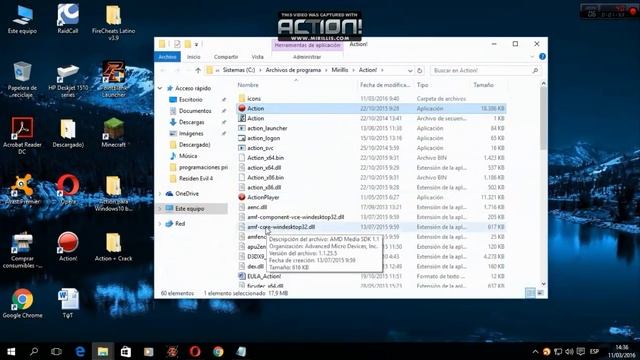This screenshot has height=360, width=640.
Task: Launch Avast Premier shortcut
Action: point(22,189)
